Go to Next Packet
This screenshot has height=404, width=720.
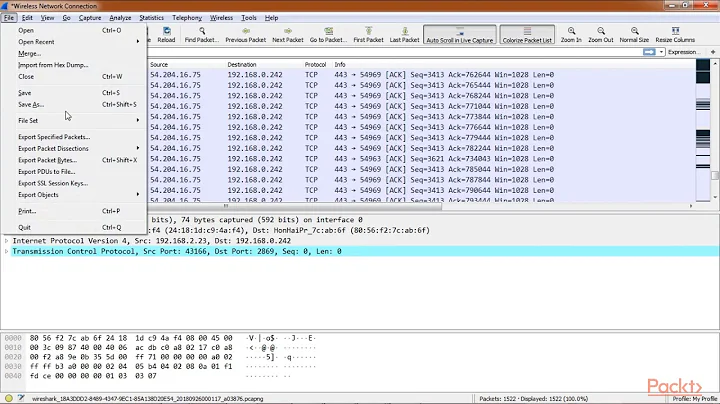[x=287, y=34]
